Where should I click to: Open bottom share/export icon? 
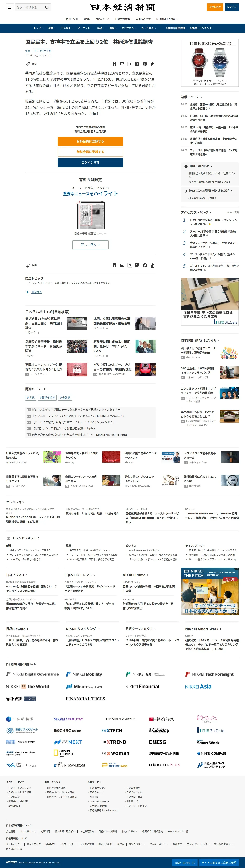pyautogui.click(x=152, y=265)
